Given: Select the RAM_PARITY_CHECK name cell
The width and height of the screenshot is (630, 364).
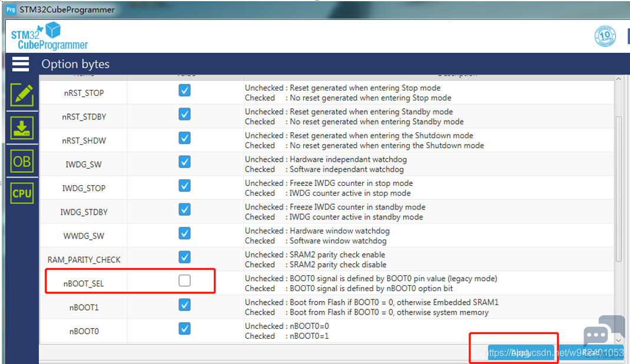Looking at the screenshot, I should (x=84, y=260).
